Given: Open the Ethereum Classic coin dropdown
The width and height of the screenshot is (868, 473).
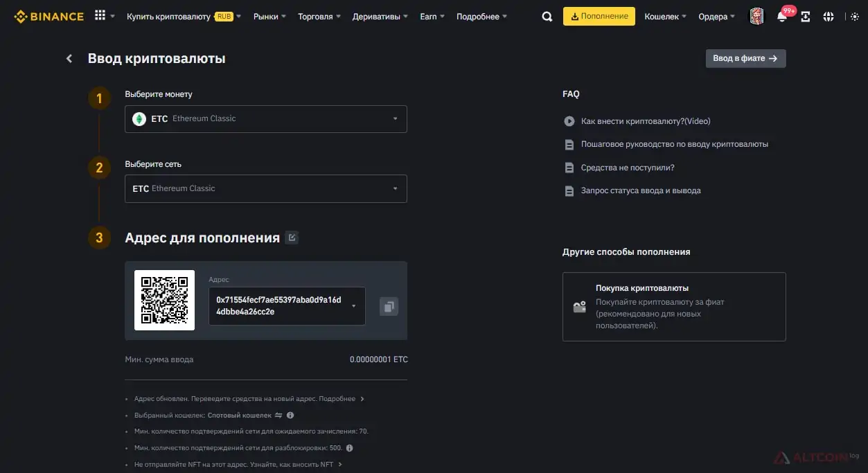Looking at the screenshot, I should 266,119.
